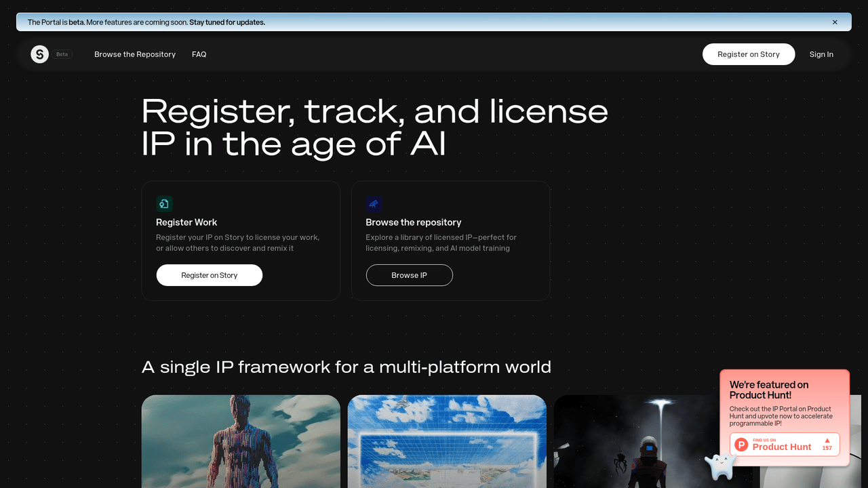Click the Browse IP button
Viewport: 868px width, 488px height.
[x=410, y=275]
